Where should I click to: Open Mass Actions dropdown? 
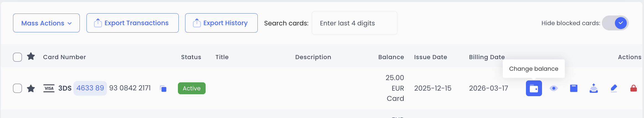click(46, 23)
